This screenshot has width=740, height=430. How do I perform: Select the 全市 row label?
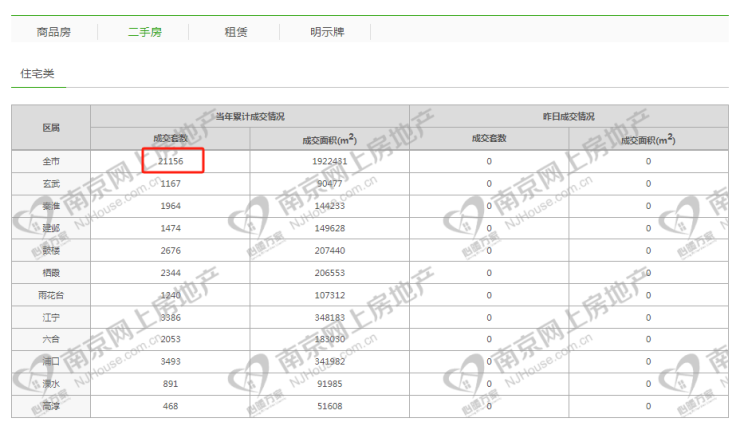pyautogui.click(x=51, y=161)
